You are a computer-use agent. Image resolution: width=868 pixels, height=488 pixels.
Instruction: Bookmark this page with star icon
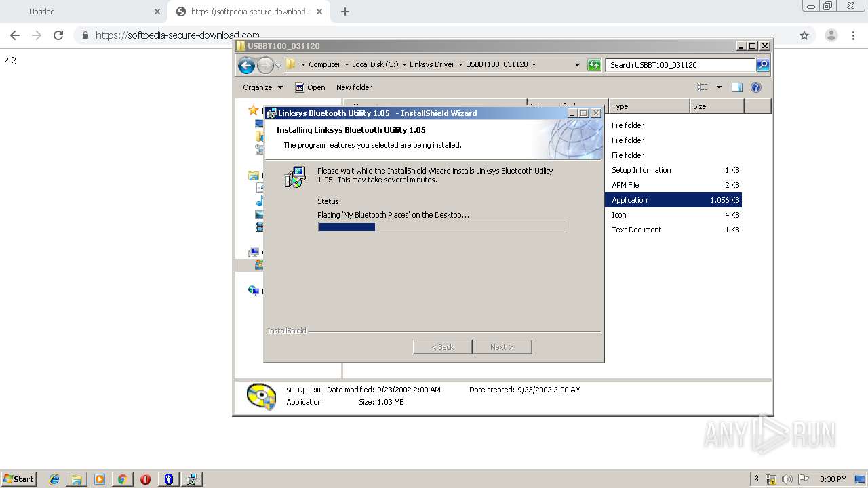(804, 35)
